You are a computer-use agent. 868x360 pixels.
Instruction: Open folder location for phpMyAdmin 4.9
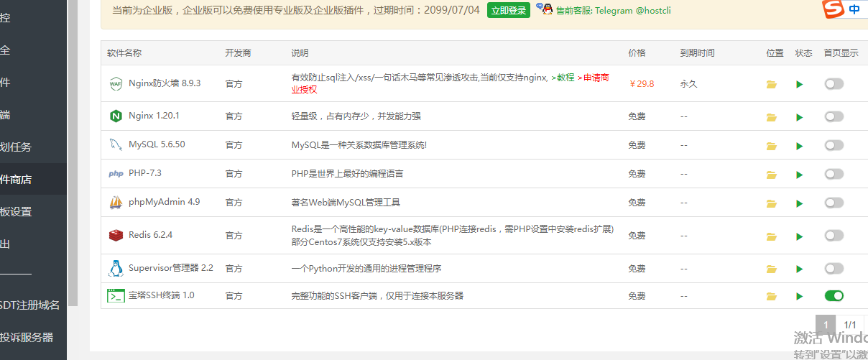point(772,203)
